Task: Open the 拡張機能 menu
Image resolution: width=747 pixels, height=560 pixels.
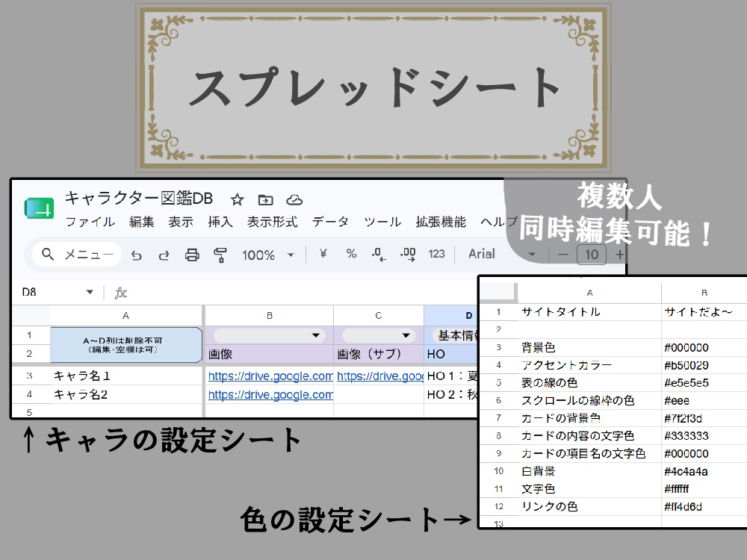Action: [441, 222]
